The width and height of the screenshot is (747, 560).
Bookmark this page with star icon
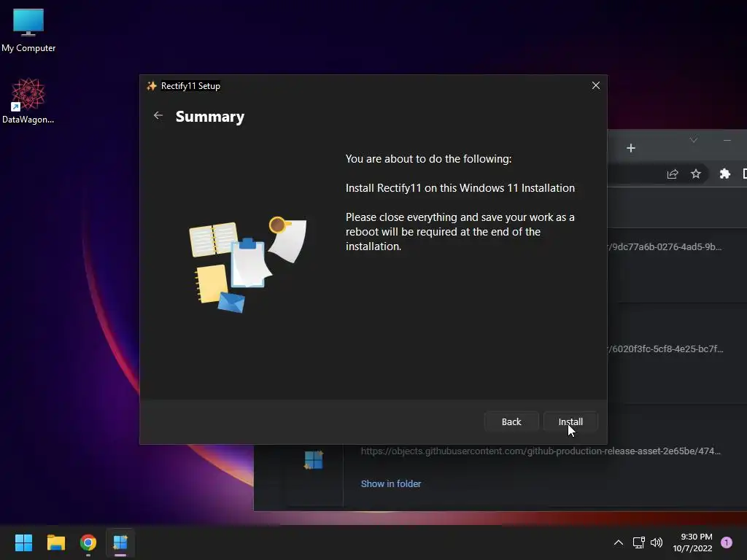coord(695,174)
